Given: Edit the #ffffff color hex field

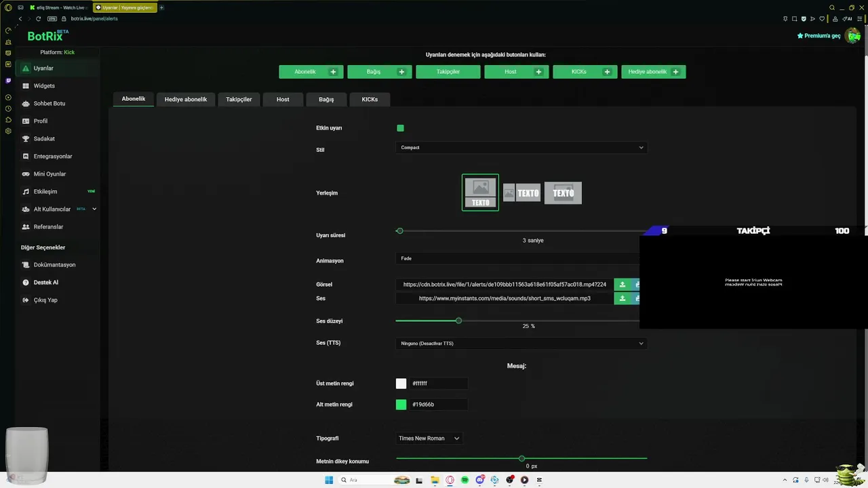Looking at the screenshot, I should [x=439, y=384].
